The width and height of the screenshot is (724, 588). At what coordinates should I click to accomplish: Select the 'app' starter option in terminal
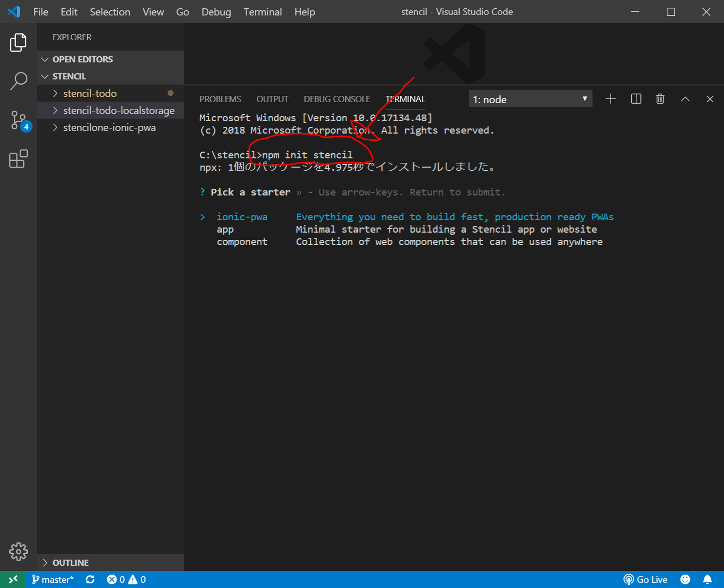[x=225, y=230]
